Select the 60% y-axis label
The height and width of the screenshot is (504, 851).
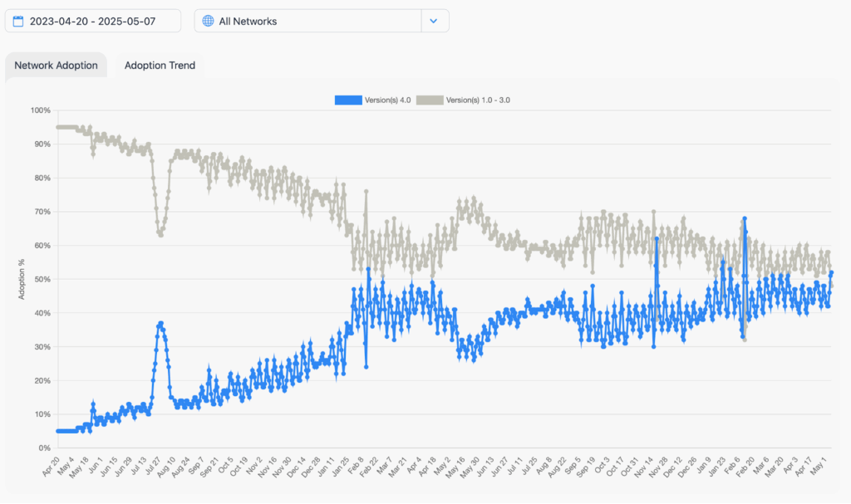click(42, 245)
